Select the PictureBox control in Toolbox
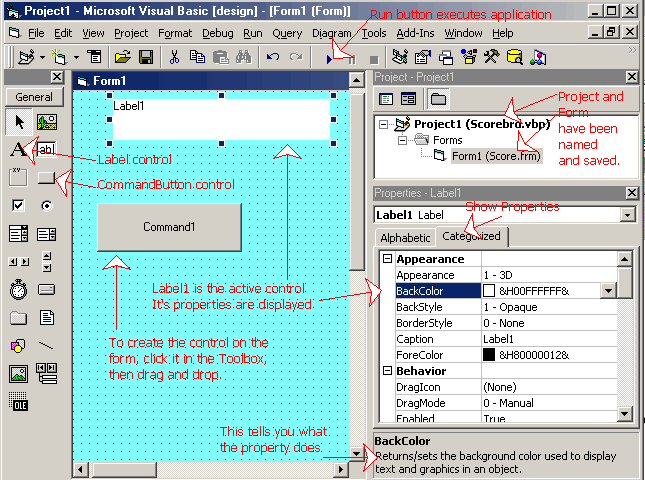The image size is (645, 480). [x=47, y=122]
